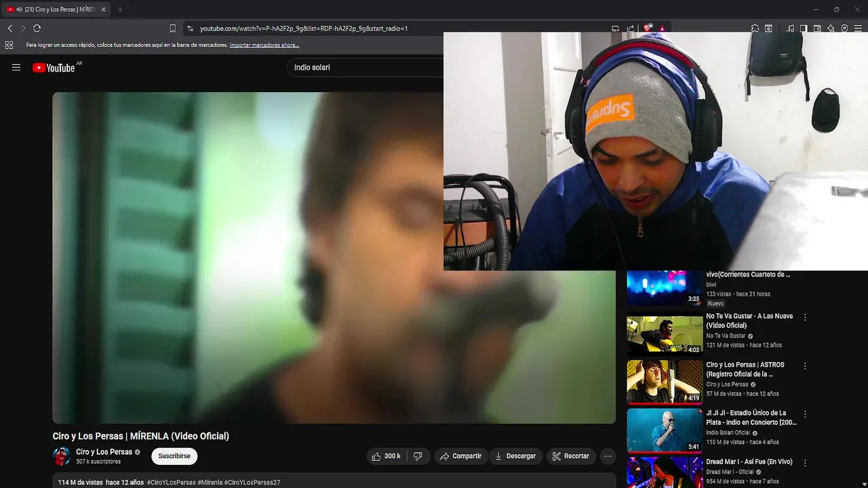Open the browser main menu hamburger icon
The width and height of the screenshot is (868, 488).
point(858,28)
